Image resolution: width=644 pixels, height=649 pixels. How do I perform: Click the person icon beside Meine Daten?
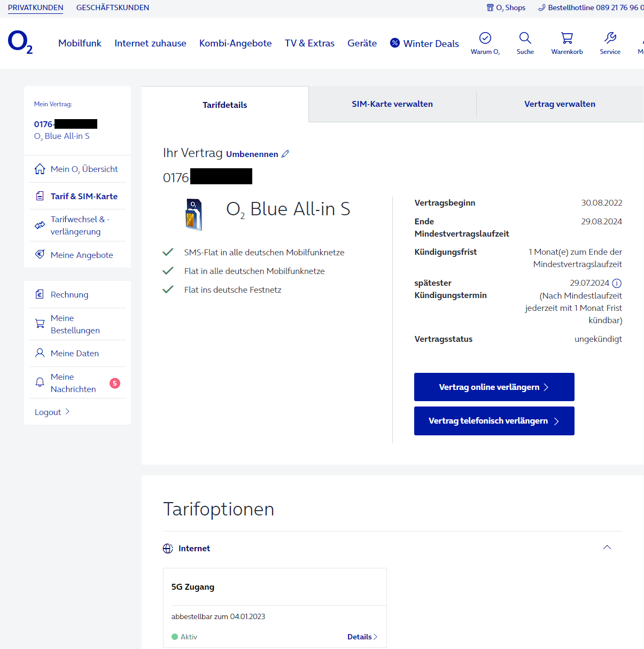tap(40, 353)
